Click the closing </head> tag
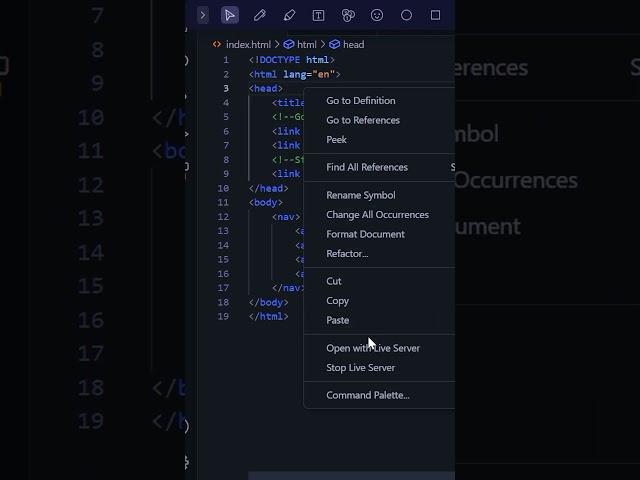Screen dimensions: 640x480 click(269, 189)
